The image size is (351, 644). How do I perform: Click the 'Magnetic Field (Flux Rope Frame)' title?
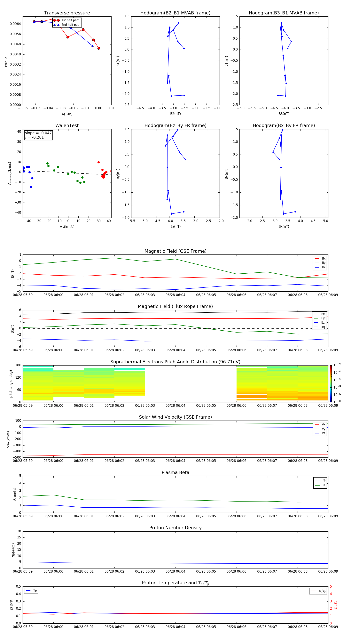coord(175,307)
